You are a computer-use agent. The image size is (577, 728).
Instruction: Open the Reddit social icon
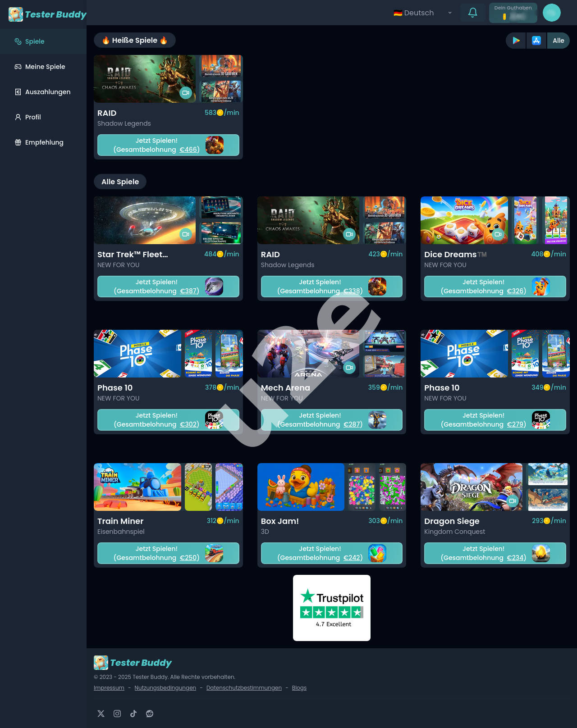tap(150, 714)
